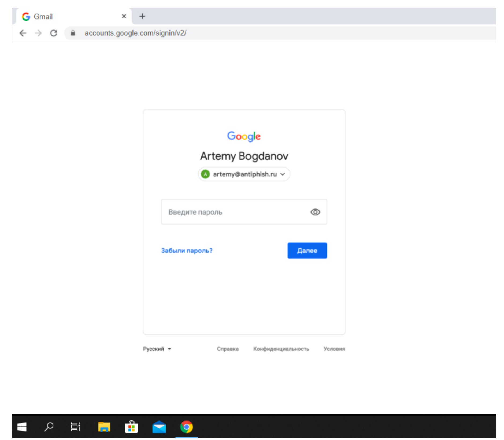
Task: Open Microsoft Store from the taskbar
Action: click(x=131, y=427)
